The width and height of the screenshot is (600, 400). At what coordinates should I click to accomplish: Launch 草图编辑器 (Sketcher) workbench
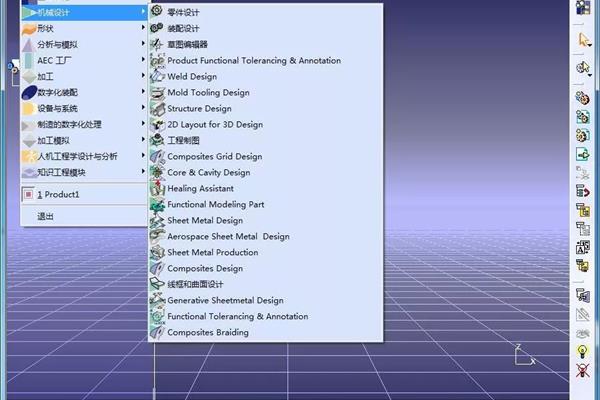[266, 44]
